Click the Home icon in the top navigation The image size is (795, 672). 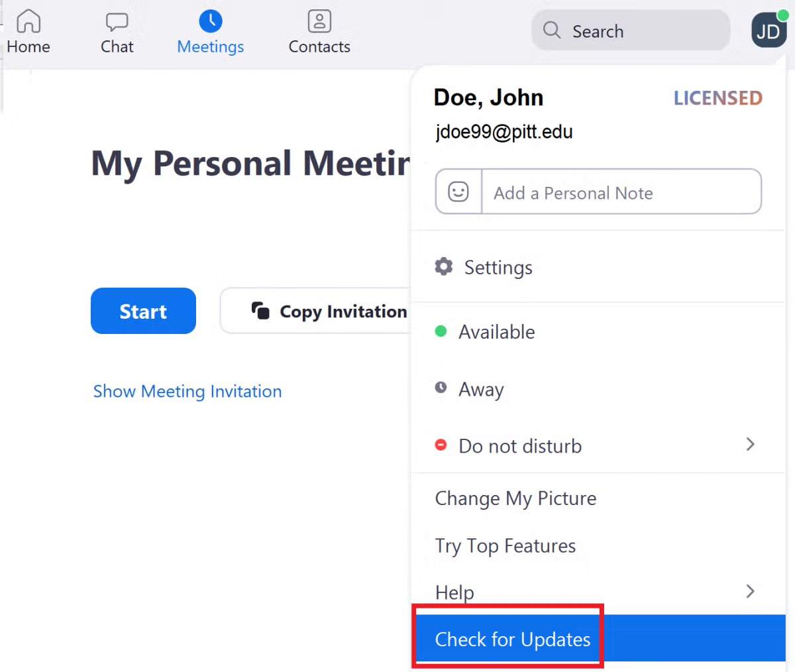[x=28, y=22]
